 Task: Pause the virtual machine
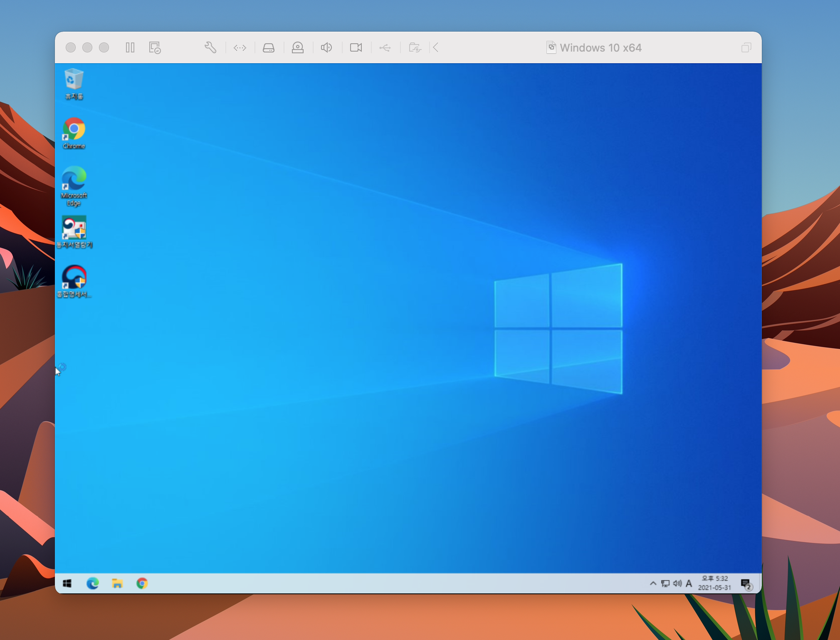pyautogui.click(x=130, y=47)
